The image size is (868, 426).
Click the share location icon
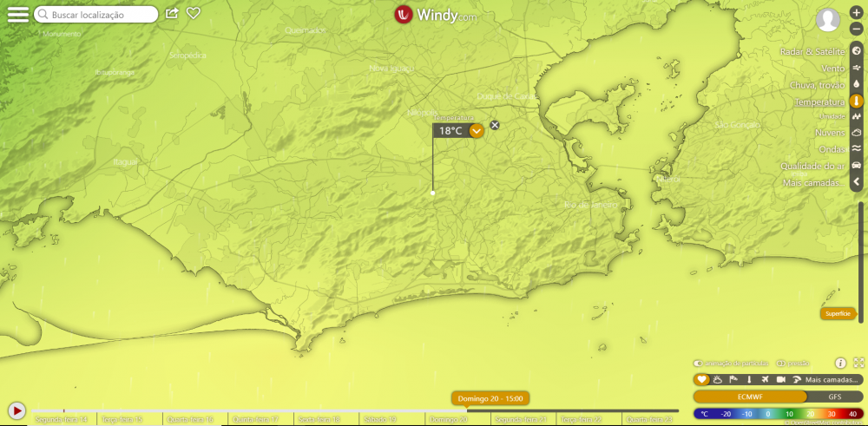coord(172,13)
